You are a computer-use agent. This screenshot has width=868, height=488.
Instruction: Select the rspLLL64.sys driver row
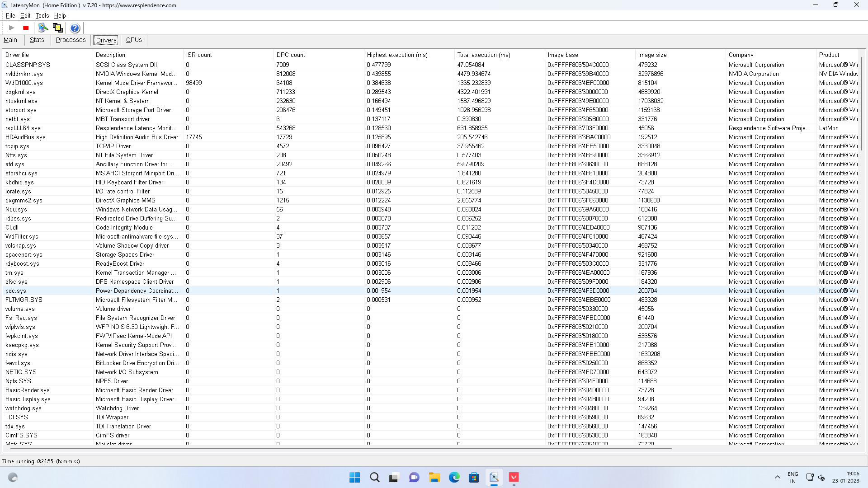coord(430,128)
